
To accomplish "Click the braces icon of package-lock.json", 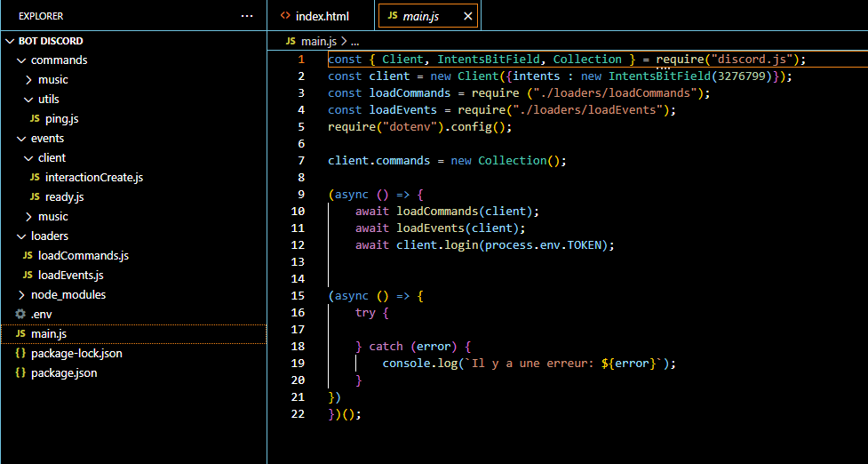I will tap(20, 354).
